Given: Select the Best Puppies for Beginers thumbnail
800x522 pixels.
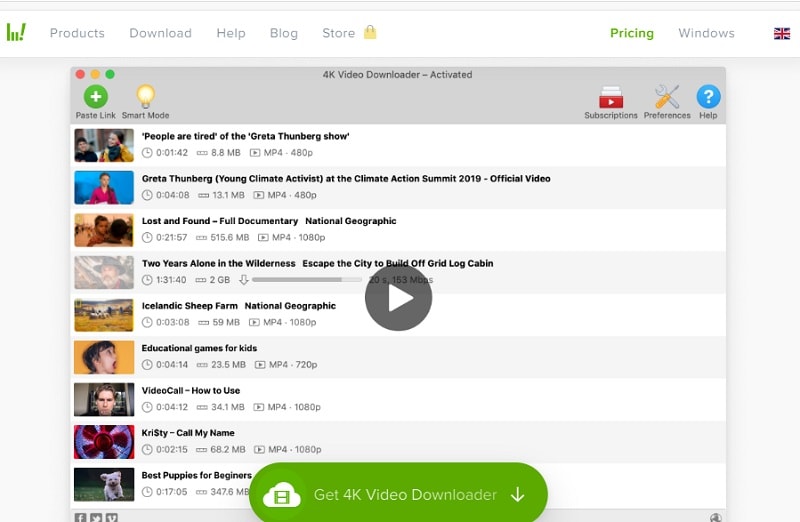Looking at the screenshot, I should click(104, 484).
